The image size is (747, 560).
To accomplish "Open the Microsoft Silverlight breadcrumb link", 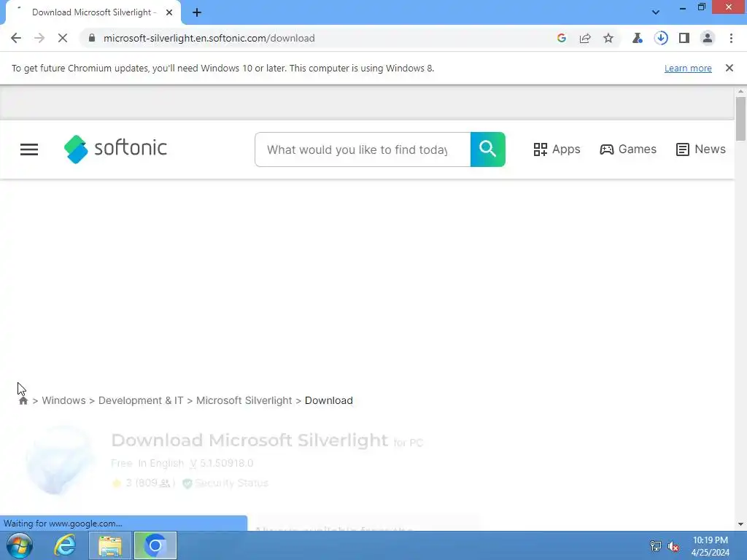I will [x=244, y=400].
